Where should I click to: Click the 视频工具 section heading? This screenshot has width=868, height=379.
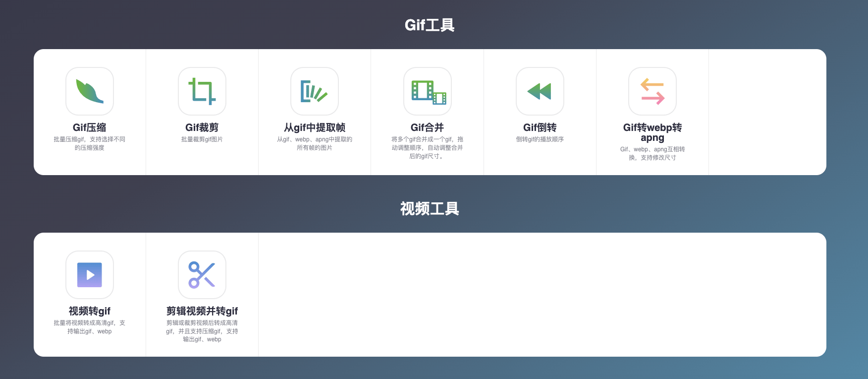[x=430, y=208]
